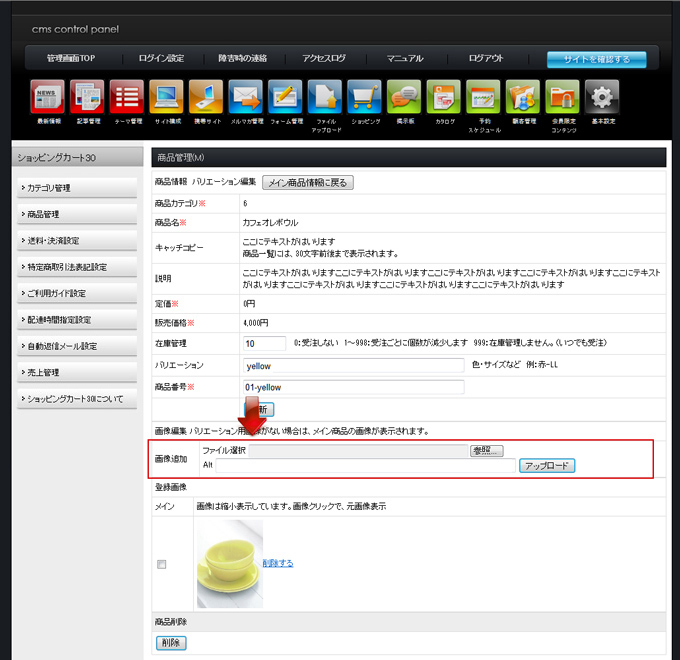
Task: Click the yellow cup thumbnail image
Action: point(229,564)
